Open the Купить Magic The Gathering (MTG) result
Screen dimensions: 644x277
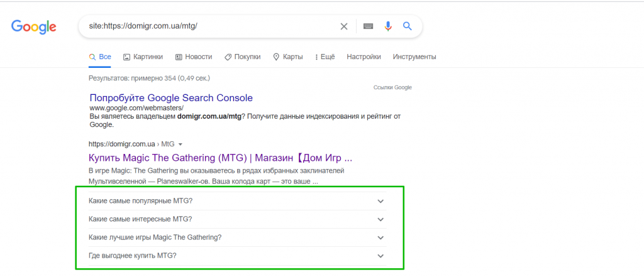[x=221, y=158]
